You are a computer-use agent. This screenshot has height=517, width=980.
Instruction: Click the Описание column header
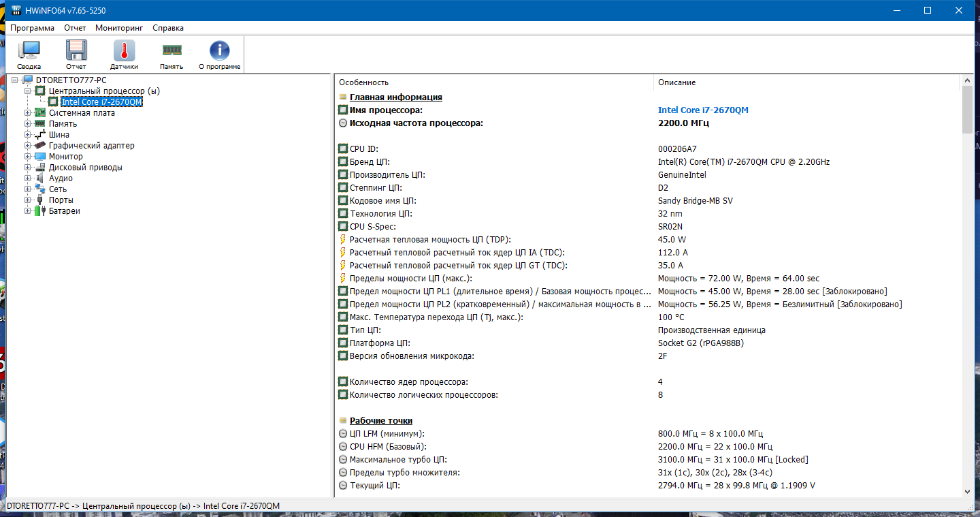pyautogui.click(x=807, y=82)
